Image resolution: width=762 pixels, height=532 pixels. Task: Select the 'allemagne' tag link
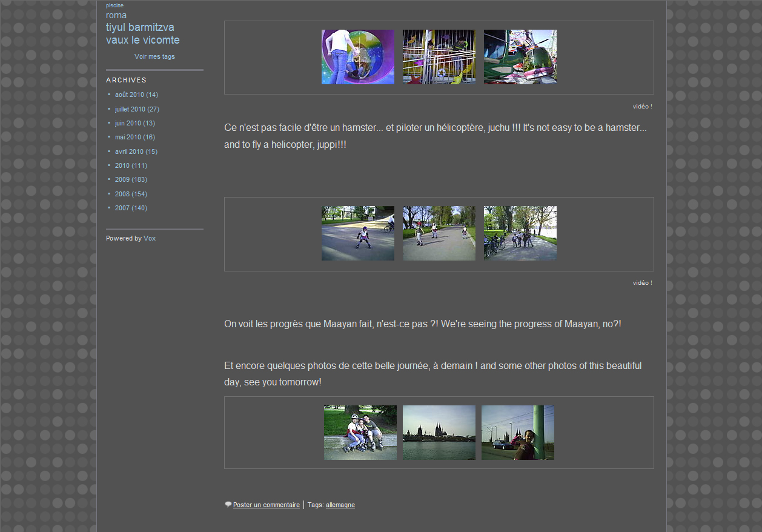pos(340,505)
